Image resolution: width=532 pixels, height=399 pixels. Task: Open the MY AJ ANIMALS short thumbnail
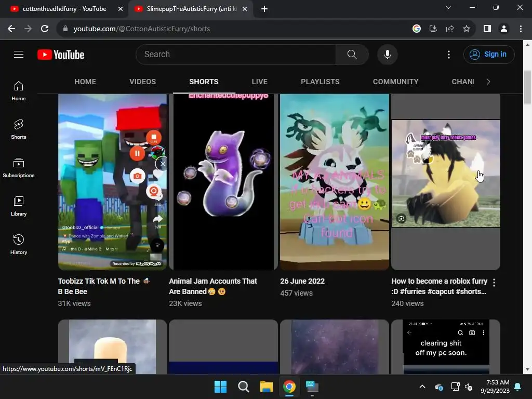click(x=334, y=182)
